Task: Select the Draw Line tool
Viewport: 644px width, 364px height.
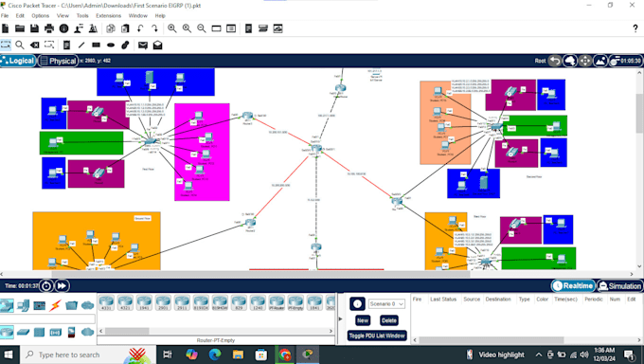Action: pyautogui.click(x=81, y=45)
